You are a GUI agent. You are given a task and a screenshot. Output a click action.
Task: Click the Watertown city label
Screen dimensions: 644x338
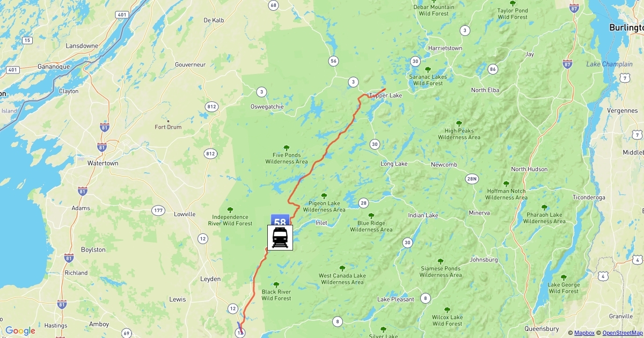pos(103,163)
